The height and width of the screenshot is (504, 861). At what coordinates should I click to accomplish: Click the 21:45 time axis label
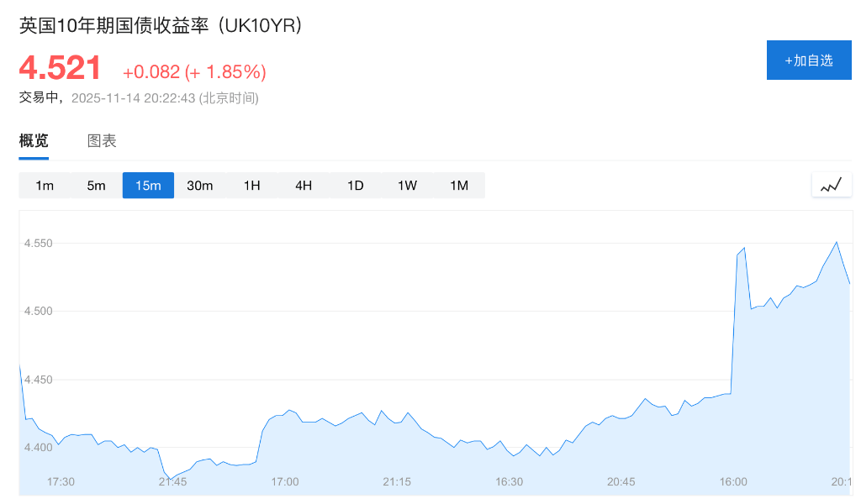tap(172, 482)
